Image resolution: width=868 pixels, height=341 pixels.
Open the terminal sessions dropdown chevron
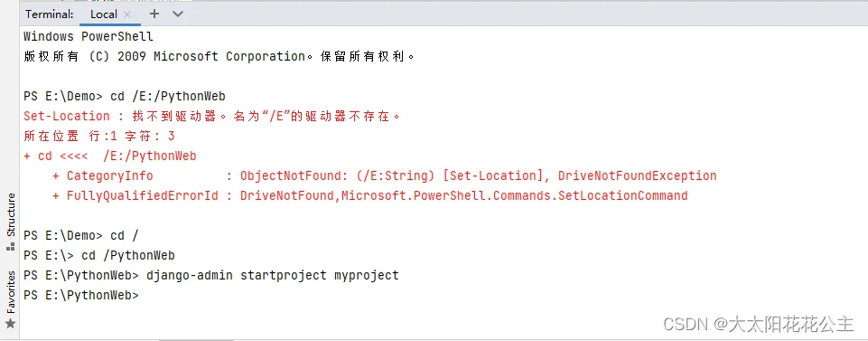pyautogui.click(x=178, y=14)
